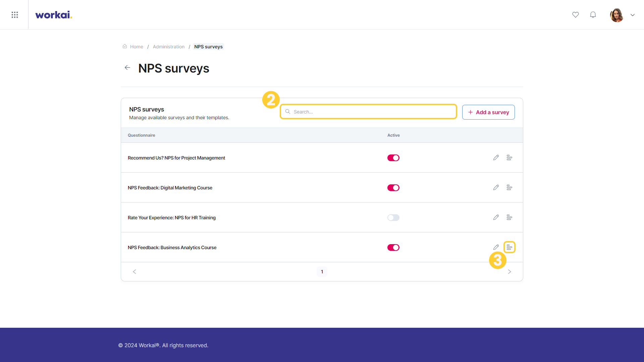Click the NPS surveys breadcrumb item

[208, 47]
